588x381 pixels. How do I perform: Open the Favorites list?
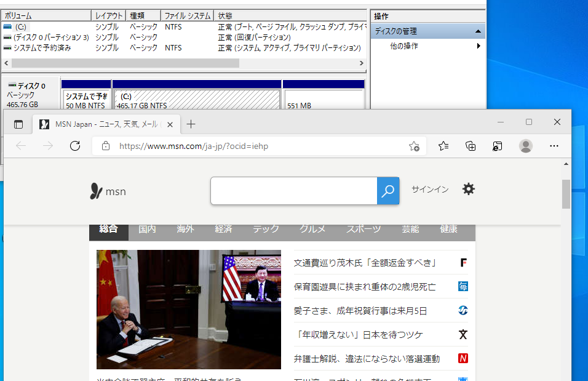tap(443, 146)
